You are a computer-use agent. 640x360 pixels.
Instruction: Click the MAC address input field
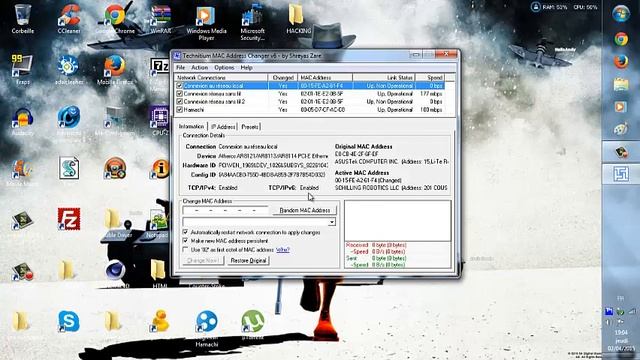coord(225,210)
